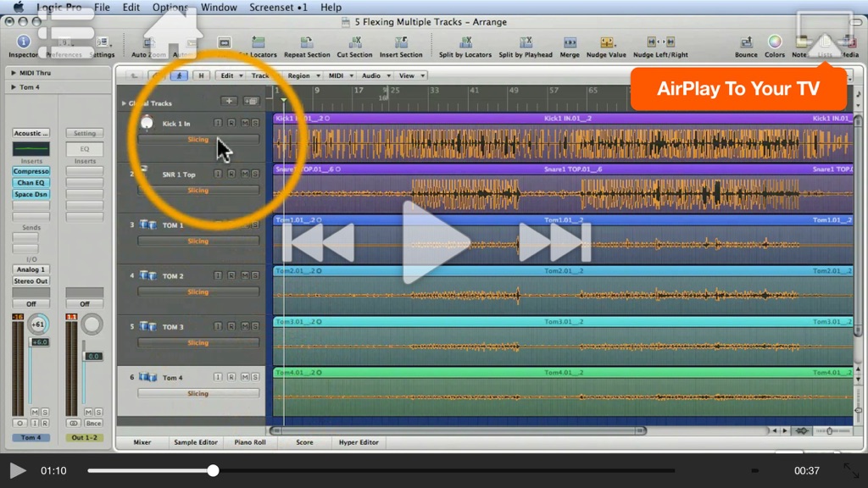Open the Inspector panel icon
The height and width of the screenshot is (488, 868).
pos(23,42)
